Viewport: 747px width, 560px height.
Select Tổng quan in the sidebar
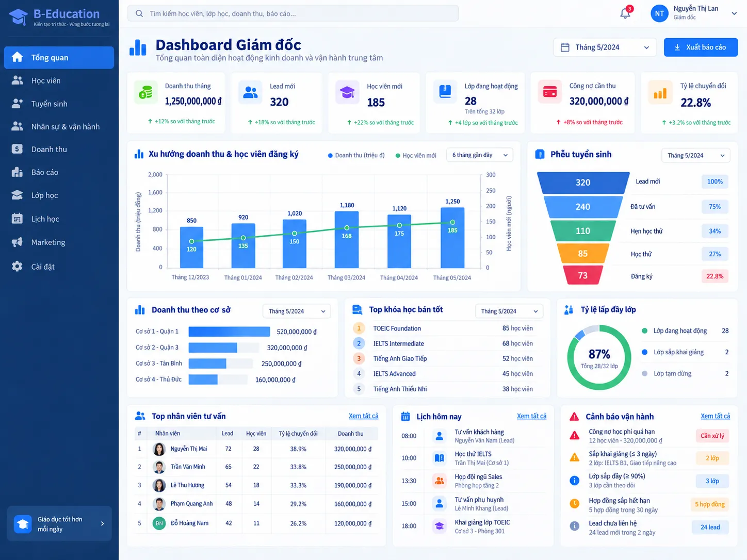click(59, 57)
